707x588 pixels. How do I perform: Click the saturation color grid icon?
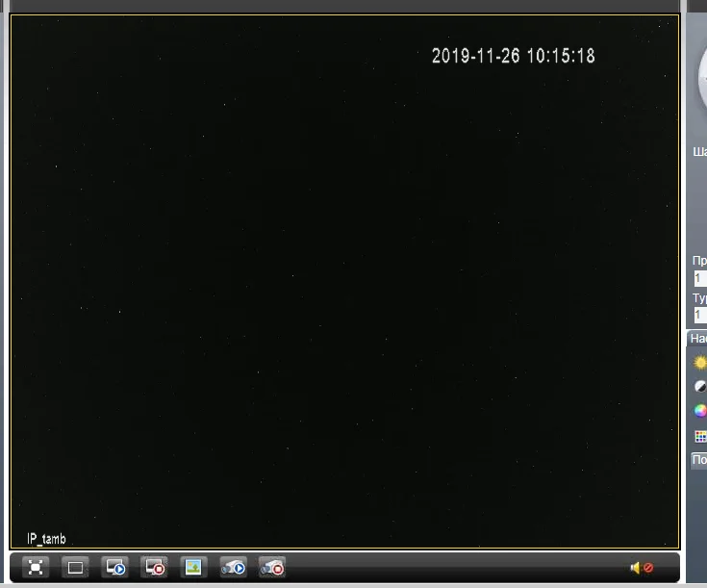tap(700, 436)
